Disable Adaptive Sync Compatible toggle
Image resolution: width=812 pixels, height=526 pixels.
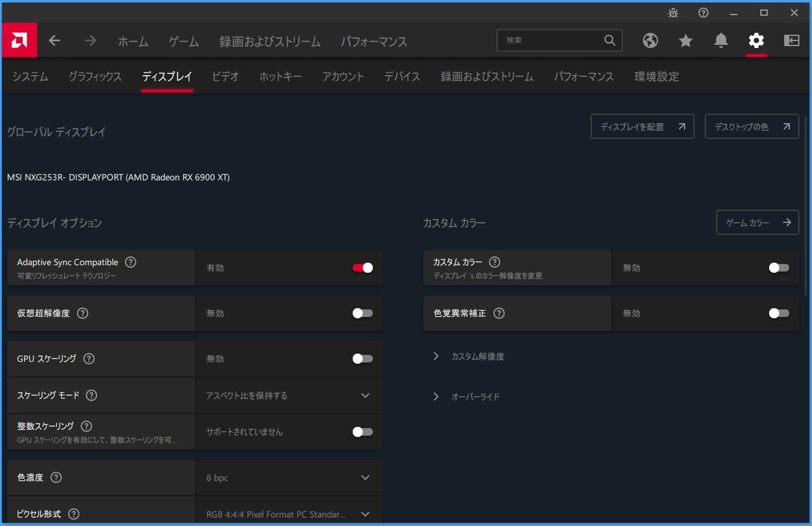(x=363, y=268)
